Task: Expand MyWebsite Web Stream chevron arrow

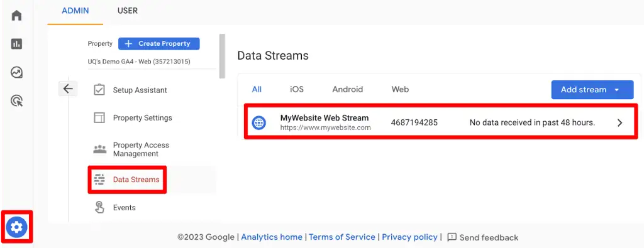Action: coord(620,122)
